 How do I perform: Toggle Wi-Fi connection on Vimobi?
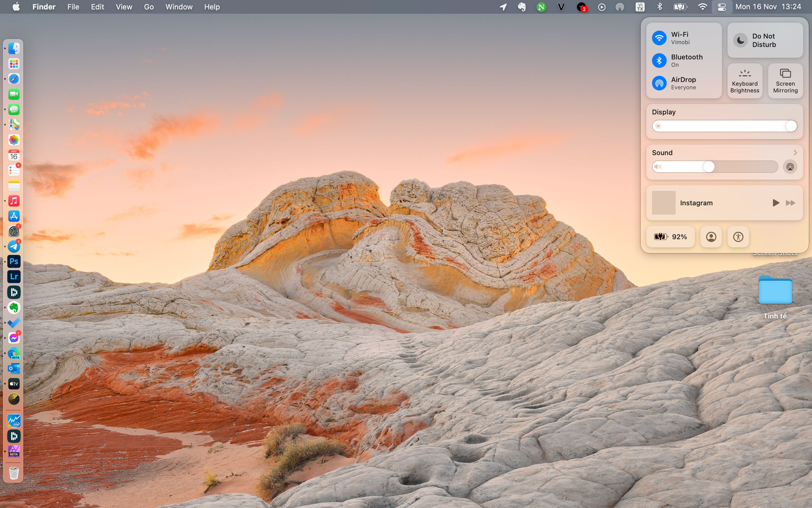click(659, 37)
